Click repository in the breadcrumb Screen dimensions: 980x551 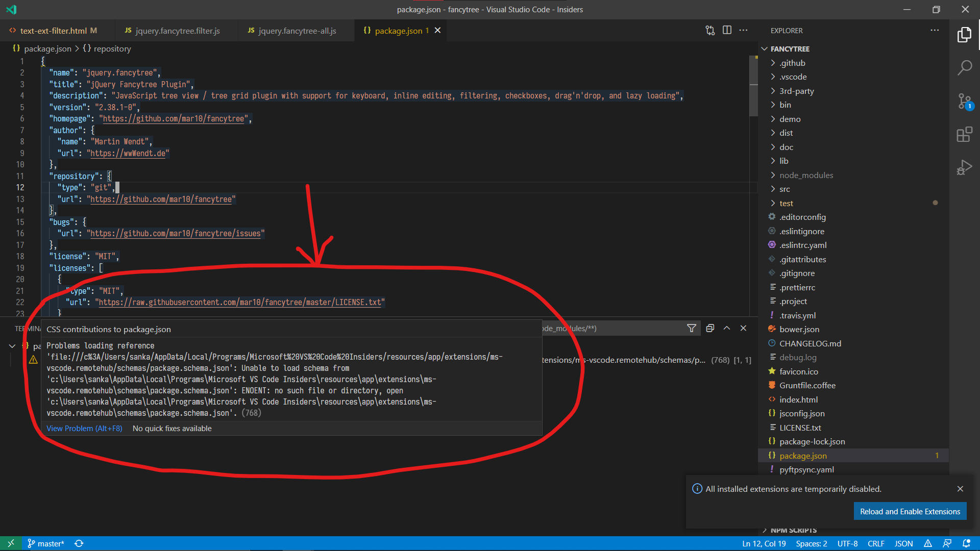click(112, 48)
